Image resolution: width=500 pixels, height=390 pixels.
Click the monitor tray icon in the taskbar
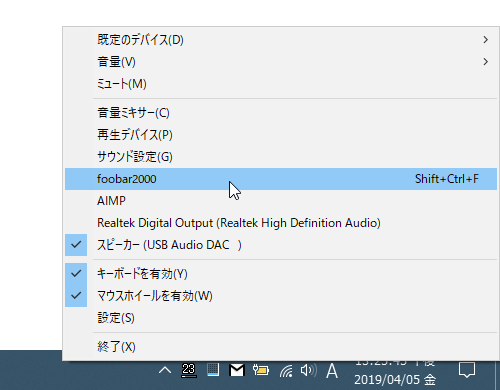[213, 370]
